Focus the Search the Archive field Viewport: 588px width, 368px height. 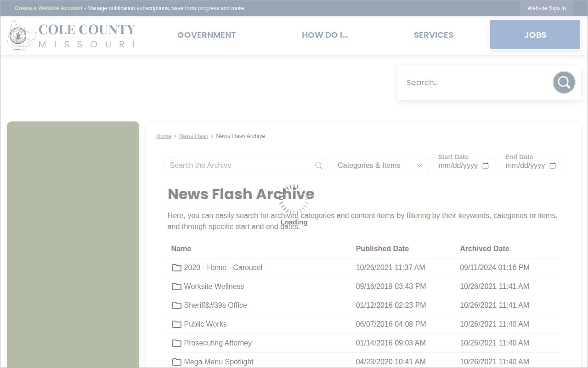point(246,166)
